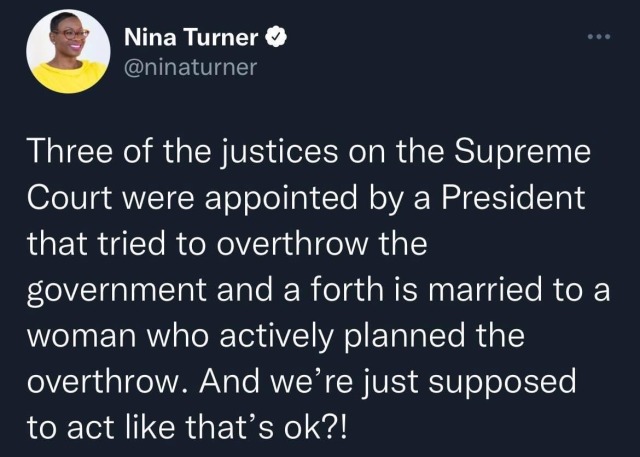Click the word "government" in the tweet
This screenshot has height=457, width=640.
point(117,291)
